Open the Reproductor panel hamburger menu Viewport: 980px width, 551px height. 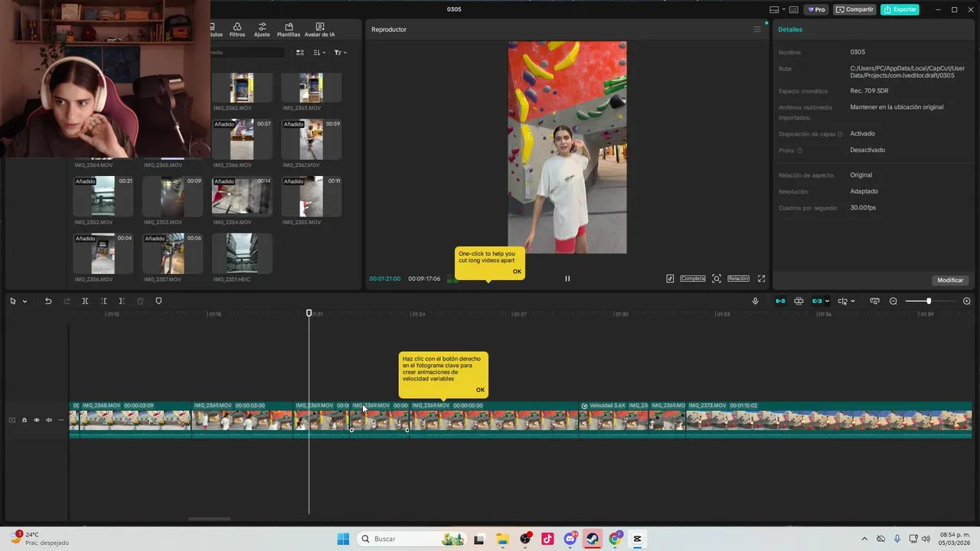(x=757, y=29)
